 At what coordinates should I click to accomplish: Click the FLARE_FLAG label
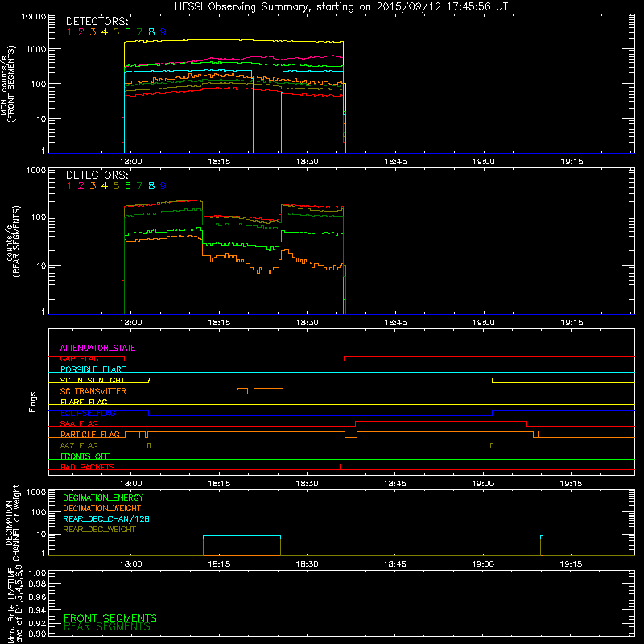pyautogui.click(x=84, y=402)
